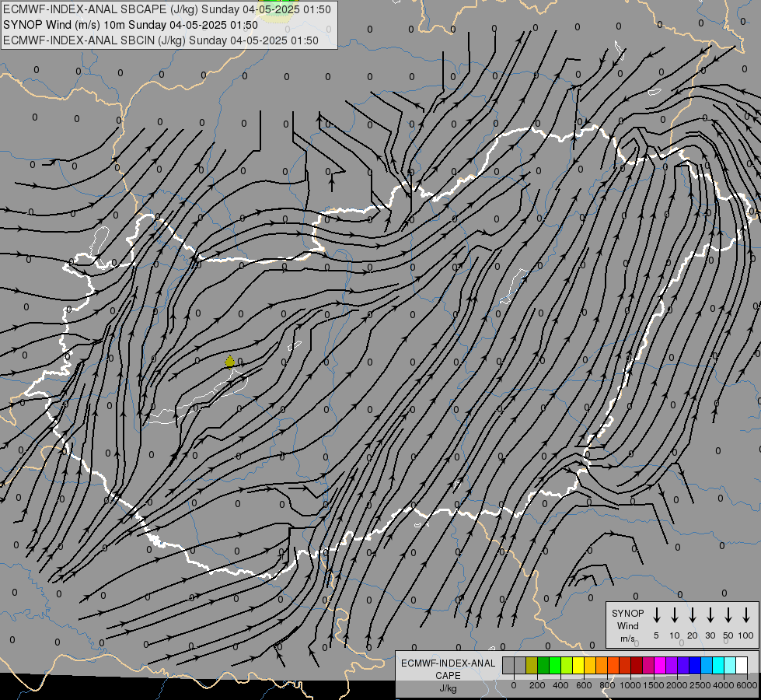Viewport: 761px width, 700px height.
Task: Click the 2500 tick label in CAPE legend
Action: click(700, 685)
